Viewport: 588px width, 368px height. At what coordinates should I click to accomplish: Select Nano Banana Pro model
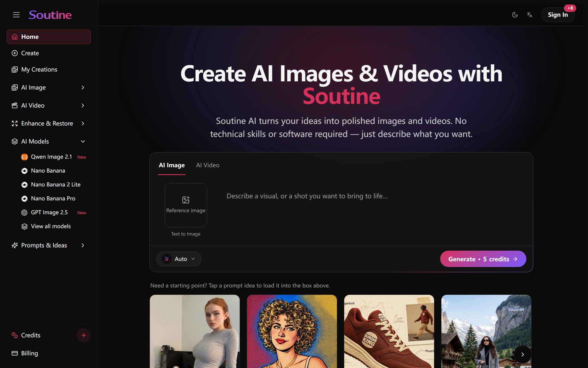click(54, 198)
